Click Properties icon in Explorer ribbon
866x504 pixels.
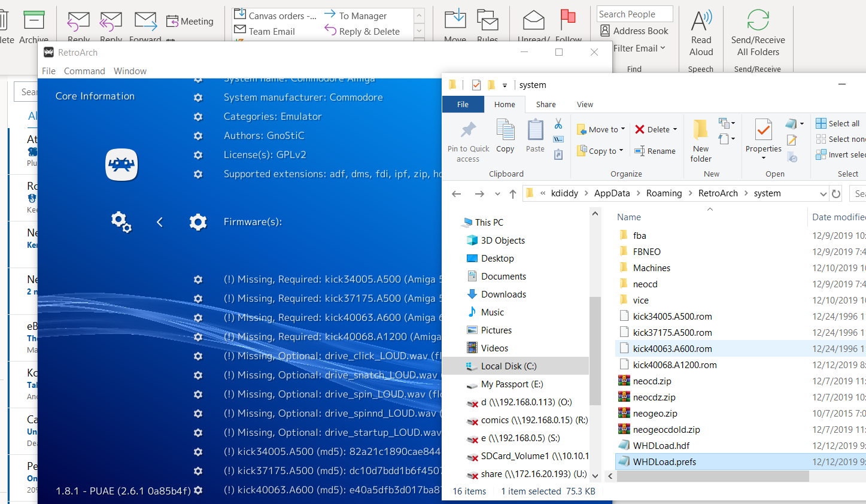coord(764,130)
